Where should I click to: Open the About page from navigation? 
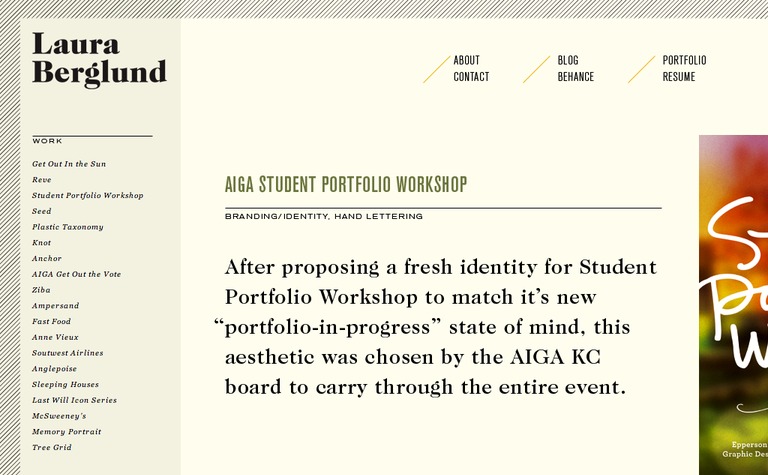pos(466,60)
